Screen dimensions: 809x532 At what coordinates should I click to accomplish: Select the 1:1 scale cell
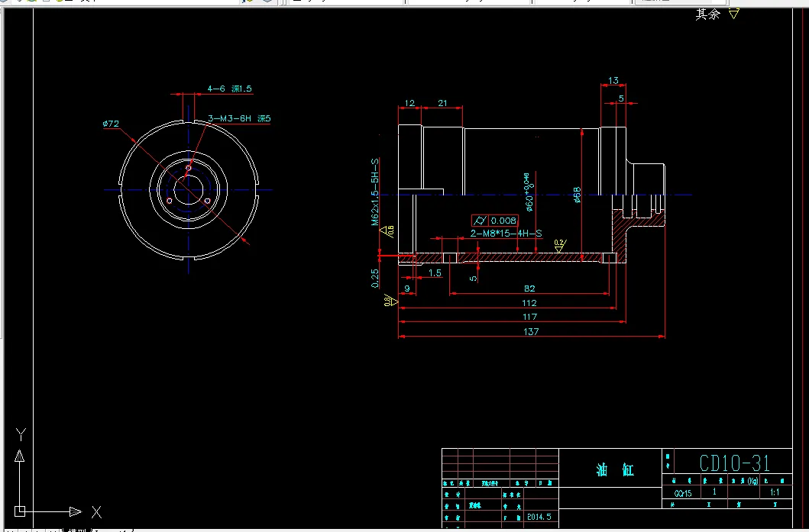tap(775, 492)
